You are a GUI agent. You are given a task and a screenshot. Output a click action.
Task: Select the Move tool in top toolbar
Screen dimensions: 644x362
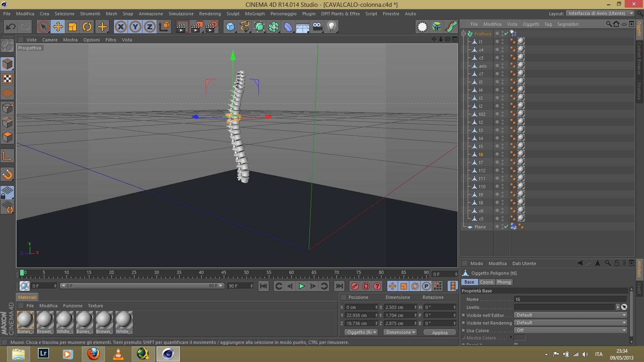(x=58, y=27)
